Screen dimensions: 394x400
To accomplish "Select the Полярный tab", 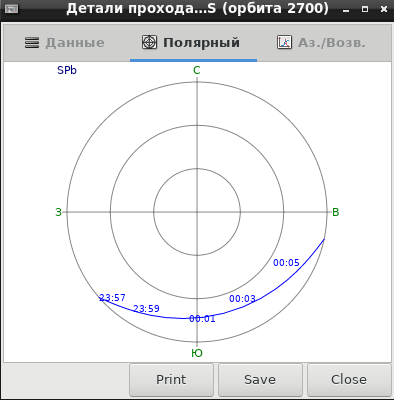I will [193, 43].
